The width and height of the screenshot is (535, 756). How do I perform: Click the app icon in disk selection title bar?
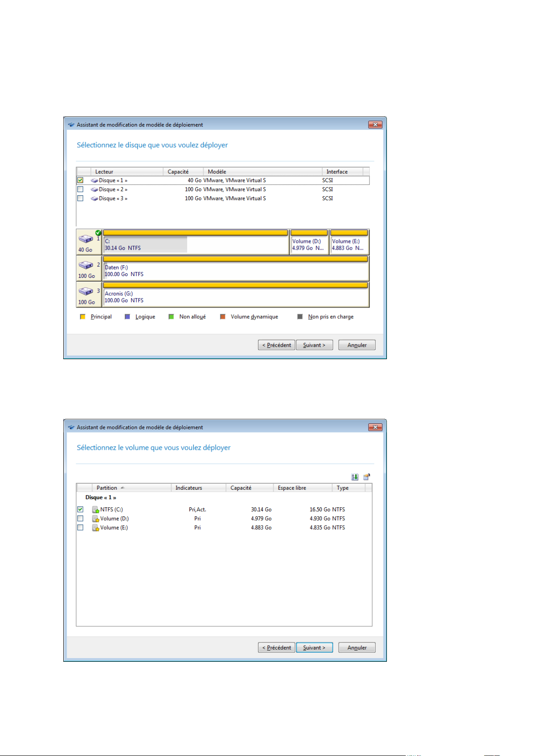click(71, 125)
